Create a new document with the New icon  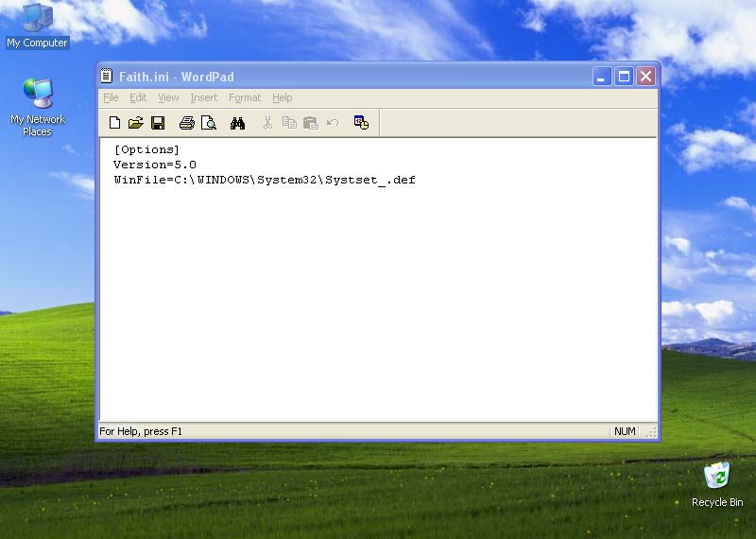pos(114,123)
